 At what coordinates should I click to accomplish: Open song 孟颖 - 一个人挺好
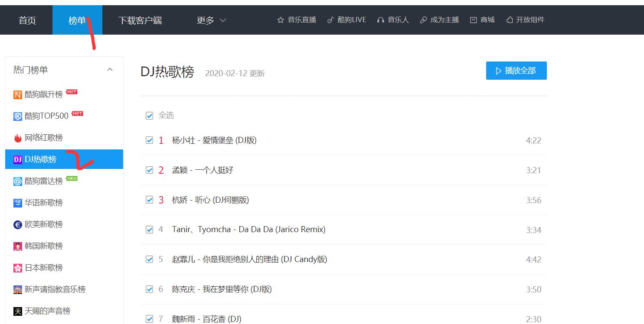203,170
